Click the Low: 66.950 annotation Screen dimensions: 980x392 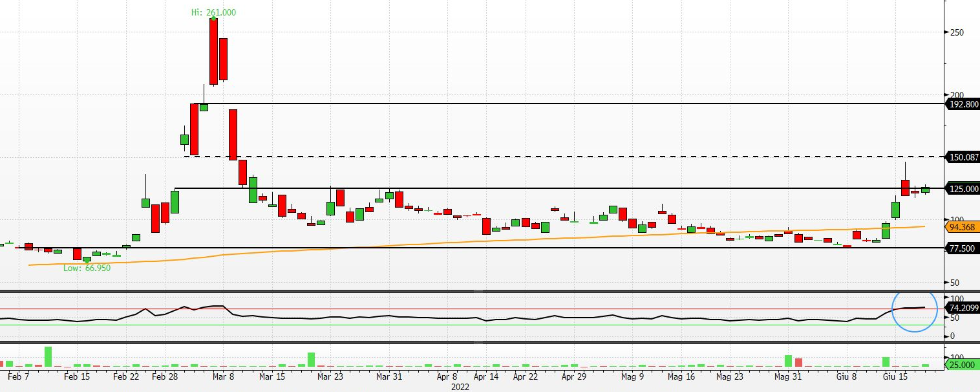(x=87, y=268)
